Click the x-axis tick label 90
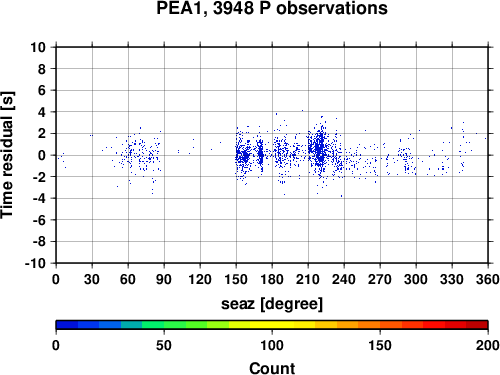This screenshot has height=375, width=500. point(164,279)
